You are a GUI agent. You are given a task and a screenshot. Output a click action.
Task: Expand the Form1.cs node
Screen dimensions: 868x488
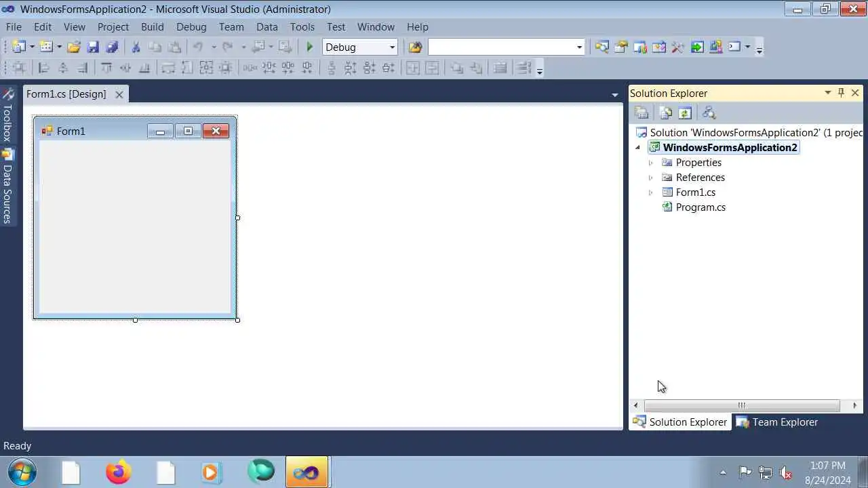coord(651,192)
